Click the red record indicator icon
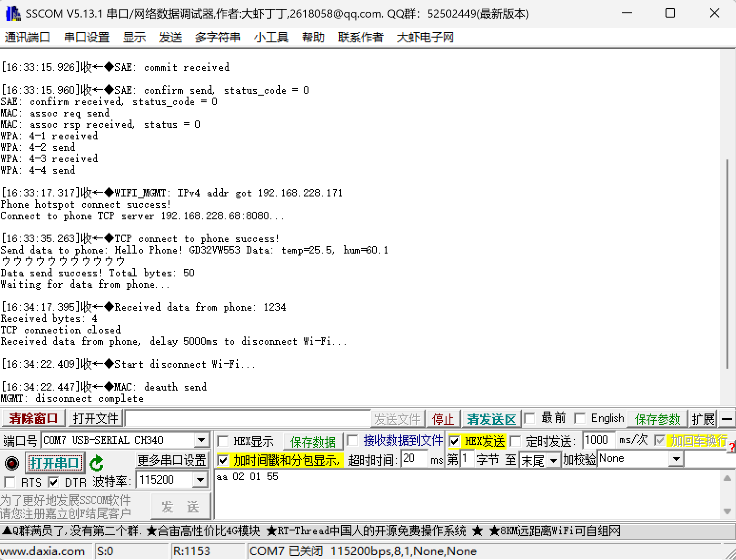Image resolution: width=736 pixels, height=560 pixels. (x=11, y=463)
